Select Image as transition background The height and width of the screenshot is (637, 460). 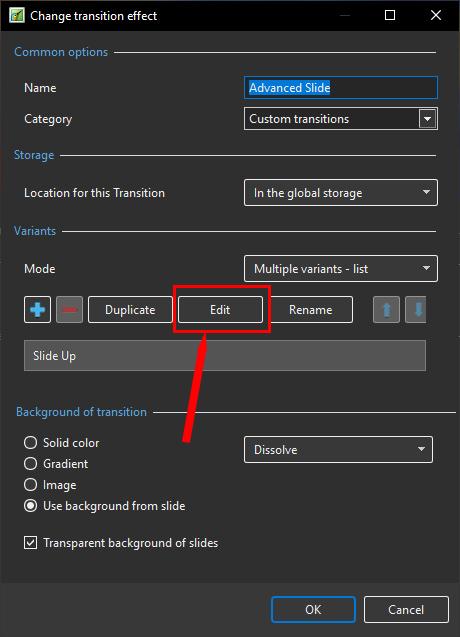[30, 485]
